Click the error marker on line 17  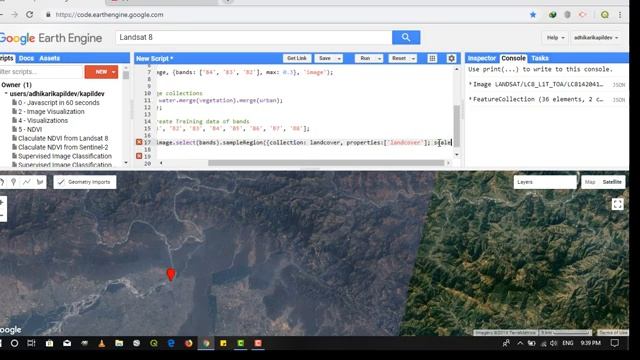coord(139,142)
